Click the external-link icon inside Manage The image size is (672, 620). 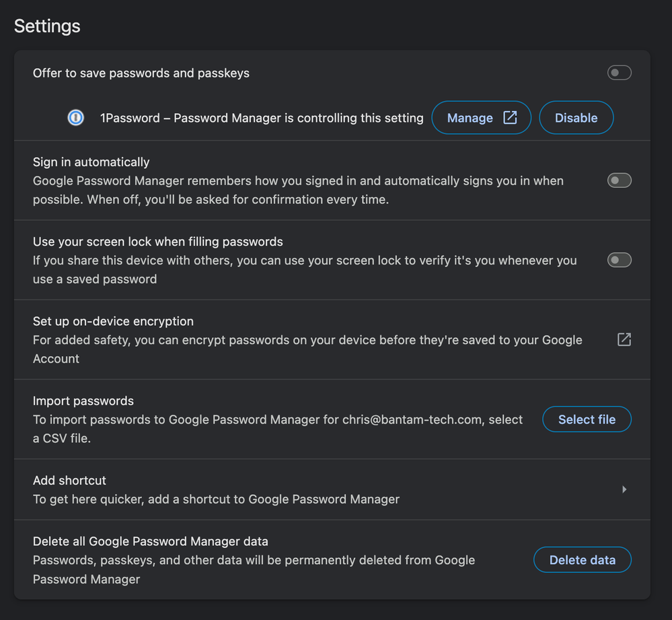tap(510, 118)
